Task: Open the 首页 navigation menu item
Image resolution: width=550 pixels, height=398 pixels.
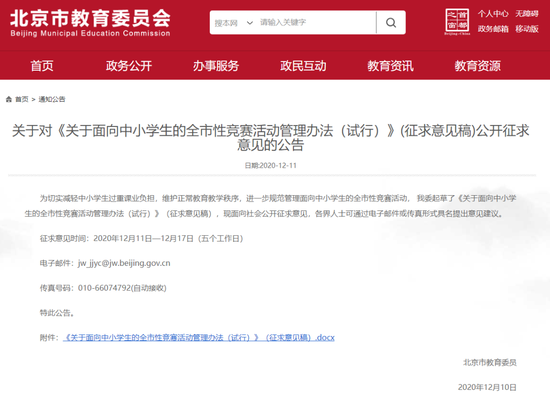Action: 42,66
